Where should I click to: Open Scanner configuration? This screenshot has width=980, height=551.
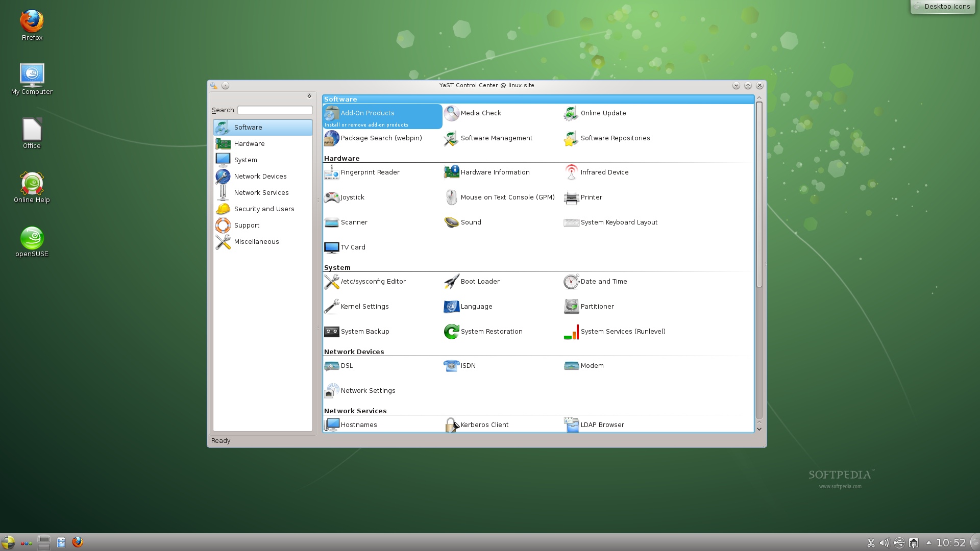coord(346,222)
